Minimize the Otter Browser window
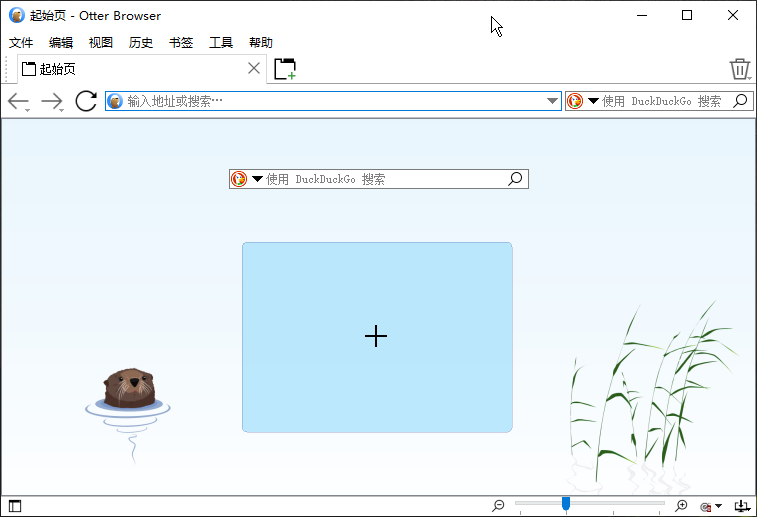 click(642, 15)
